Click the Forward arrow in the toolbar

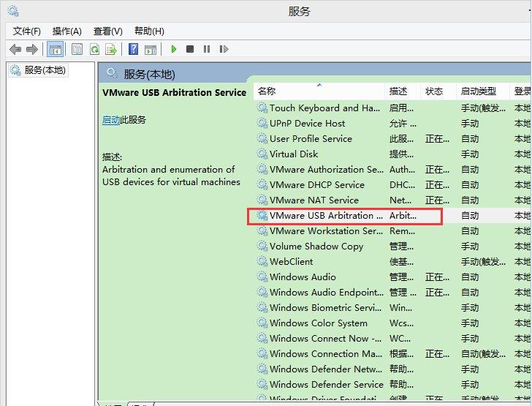(31, 49)
